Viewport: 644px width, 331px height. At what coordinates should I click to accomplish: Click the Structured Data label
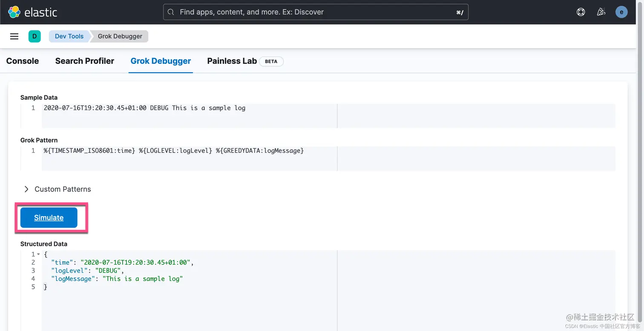[x=44, y=244]
